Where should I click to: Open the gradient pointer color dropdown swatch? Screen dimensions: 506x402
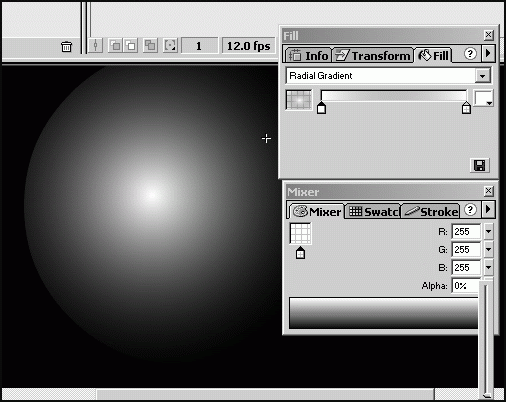[483, 98]
